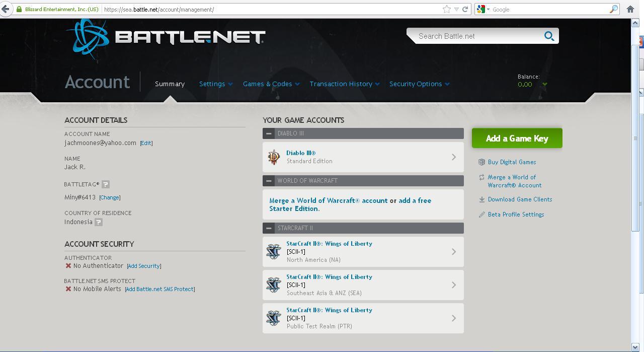Open the Southeast Asia StarCraft II chevron
Image resolution: width=644 pixels, height=352 pixels.
[453, 285]
